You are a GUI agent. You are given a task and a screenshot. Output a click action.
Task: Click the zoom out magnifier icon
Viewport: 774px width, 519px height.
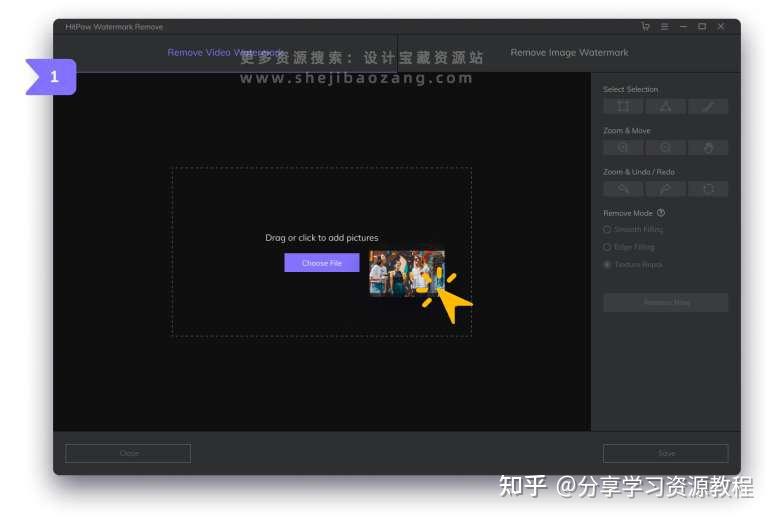[x=665, y=148]
